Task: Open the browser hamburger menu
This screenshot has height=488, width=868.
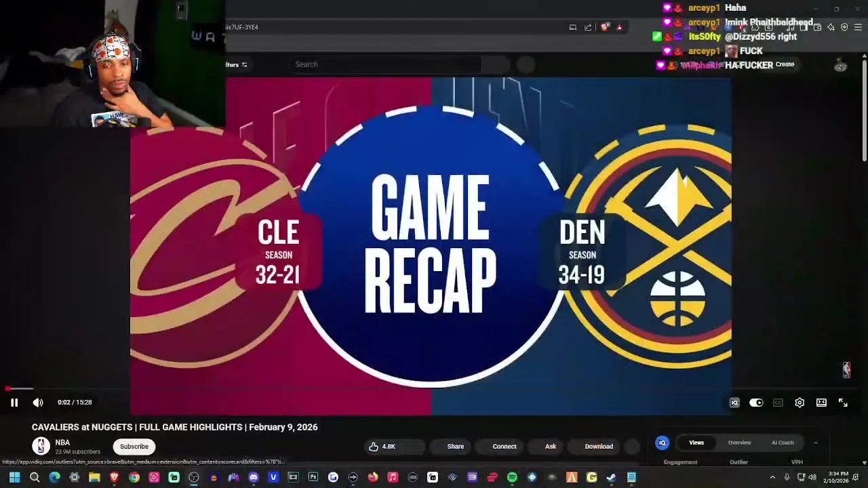Action: [858, 27]
